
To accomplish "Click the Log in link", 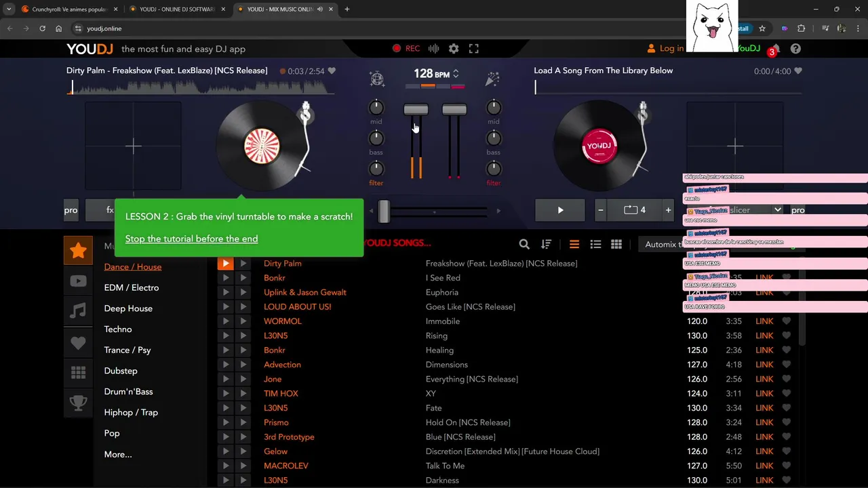I will coord(665,49).
